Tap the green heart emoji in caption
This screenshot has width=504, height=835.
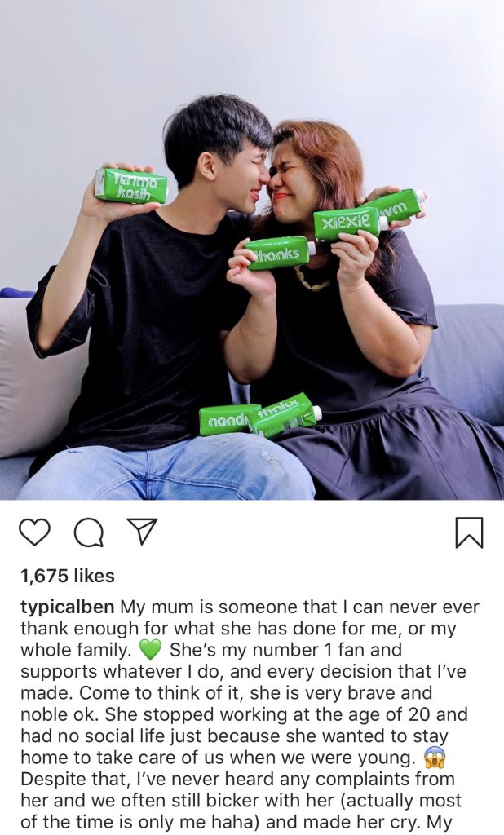click(150, 650)
